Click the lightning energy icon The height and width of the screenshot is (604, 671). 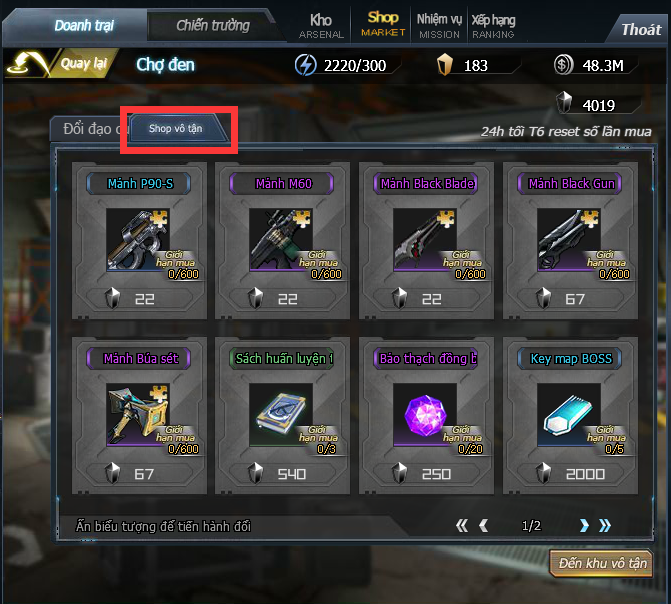[x=306, y=65]
